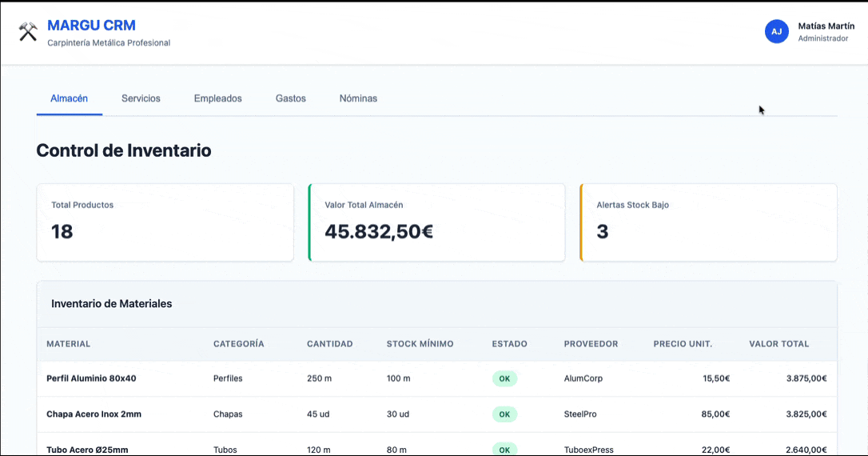
Task: Click the PROVEEDOR column header
Action: [591, 343]
